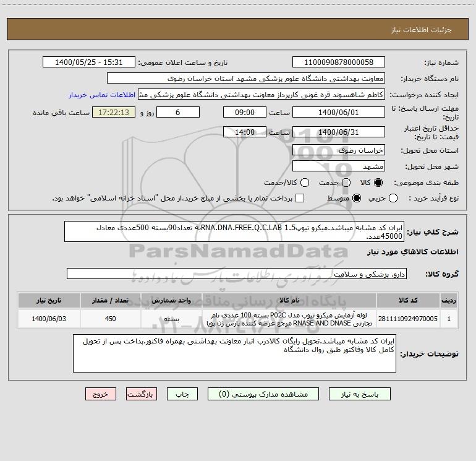Click the تعداد / مقدار column header
Viewport: 476px width, 461px height.
coord(111,301)
